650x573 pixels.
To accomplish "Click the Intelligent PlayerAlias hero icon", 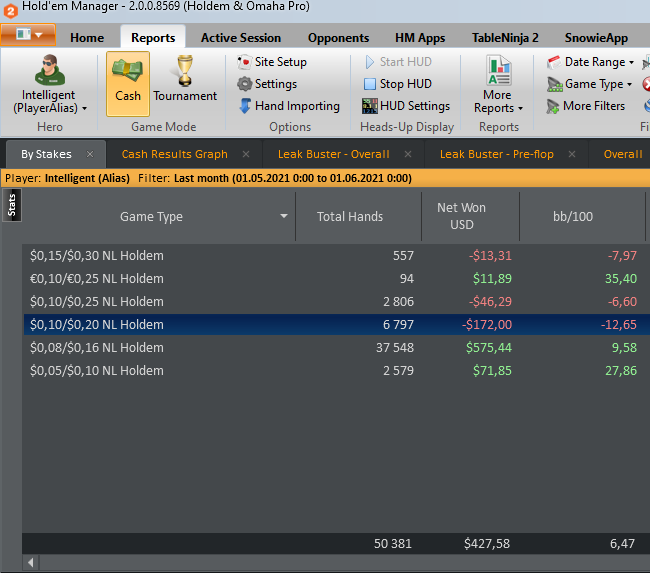I will [50, 70].
